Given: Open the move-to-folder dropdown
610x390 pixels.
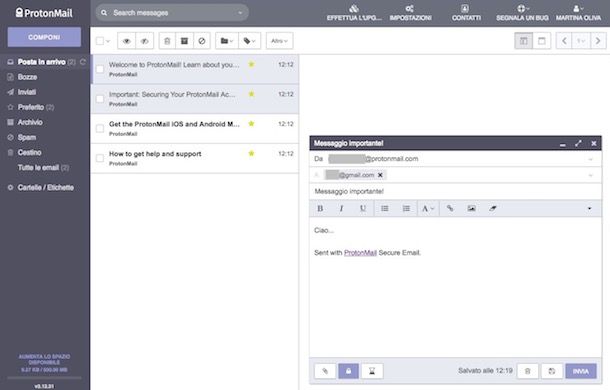Looking at the screenshot, I should [x=227, y=41].
